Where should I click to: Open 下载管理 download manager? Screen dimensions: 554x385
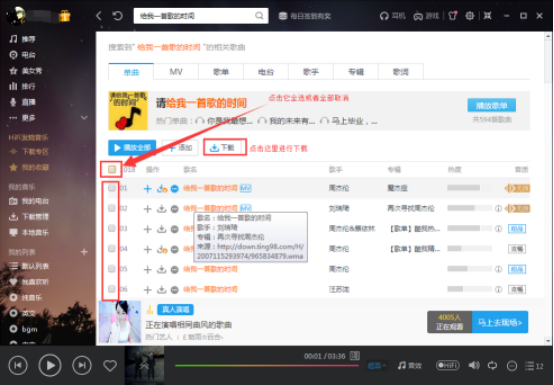pos(29,217)
